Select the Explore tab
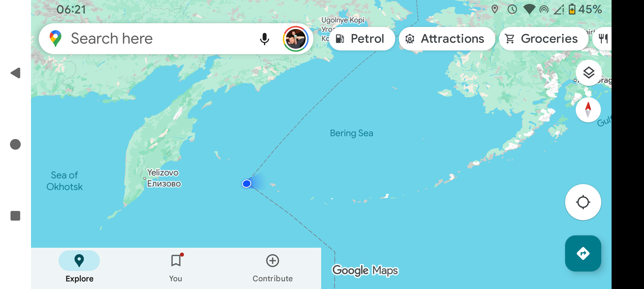Viewport: 644px width, 289px height. click(79, 268)
